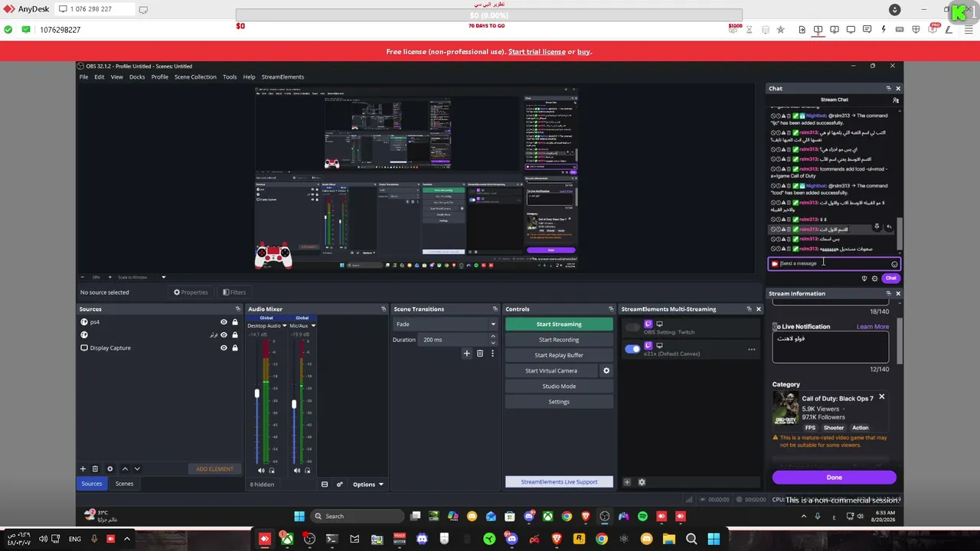
Task: Undock the Audio Mixer panel
Action: coord(384,309)
